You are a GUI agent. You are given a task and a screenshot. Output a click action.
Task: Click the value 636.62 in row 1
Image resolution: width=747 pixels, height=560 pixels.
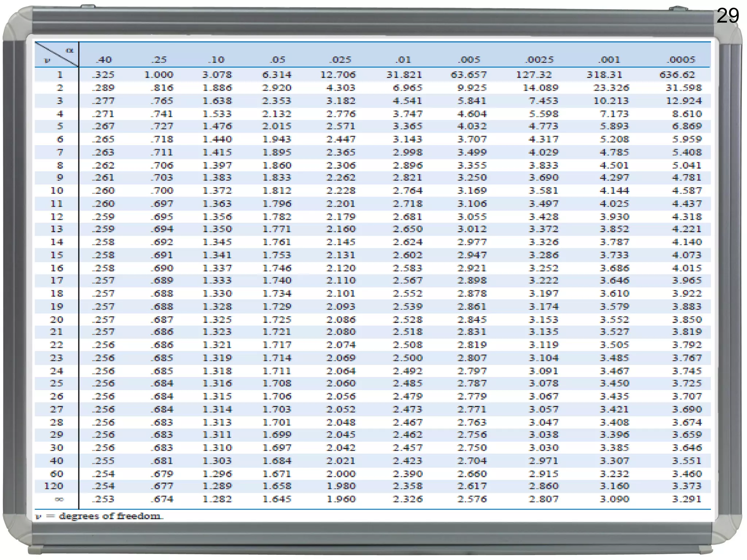pyautogui.click(x=677, y=75)
